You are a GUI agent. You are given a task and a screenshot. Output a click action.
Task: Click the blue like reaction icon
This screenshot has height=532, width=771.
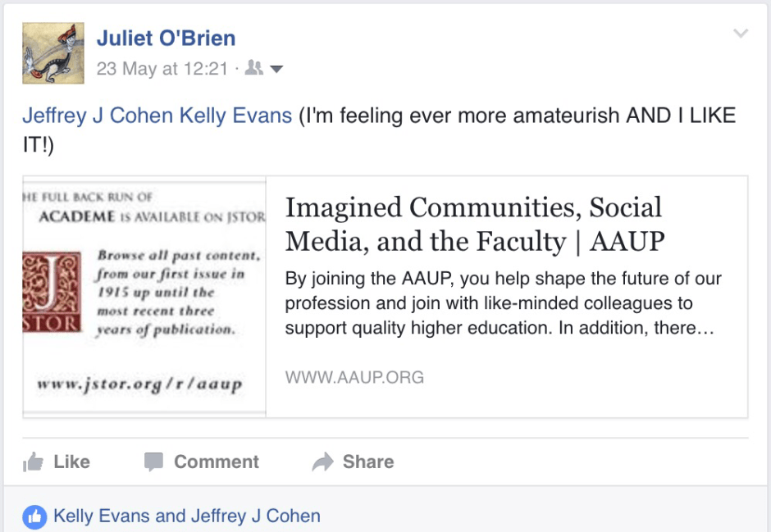click(x=34, y=516)
